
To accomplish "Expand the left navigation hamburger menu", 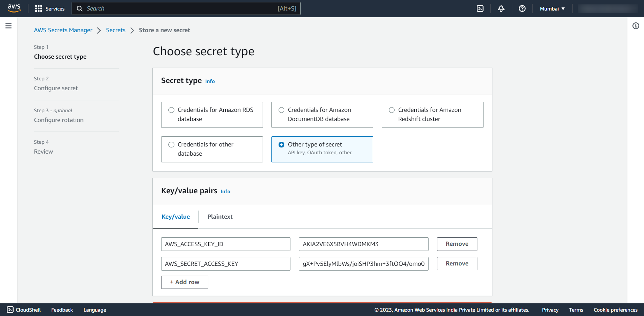I will point(8,26).
